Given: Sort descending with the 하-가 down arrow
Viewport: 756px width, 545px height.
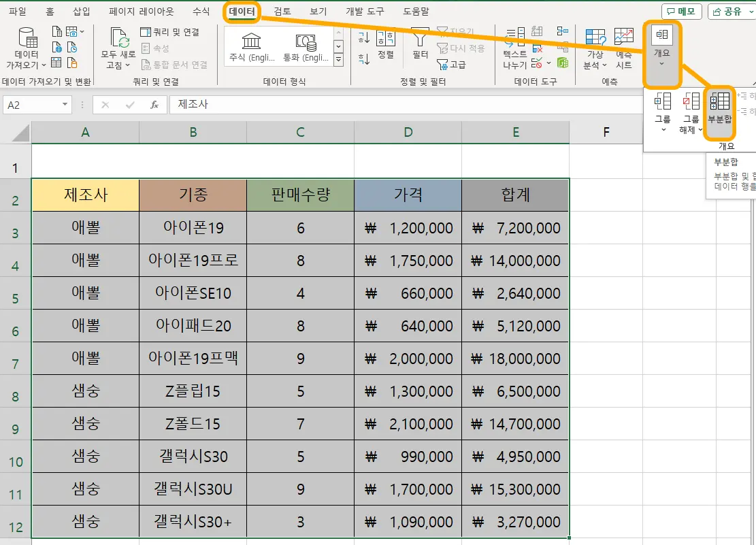Looking at the screenshot, I should (x=364, y=59).
